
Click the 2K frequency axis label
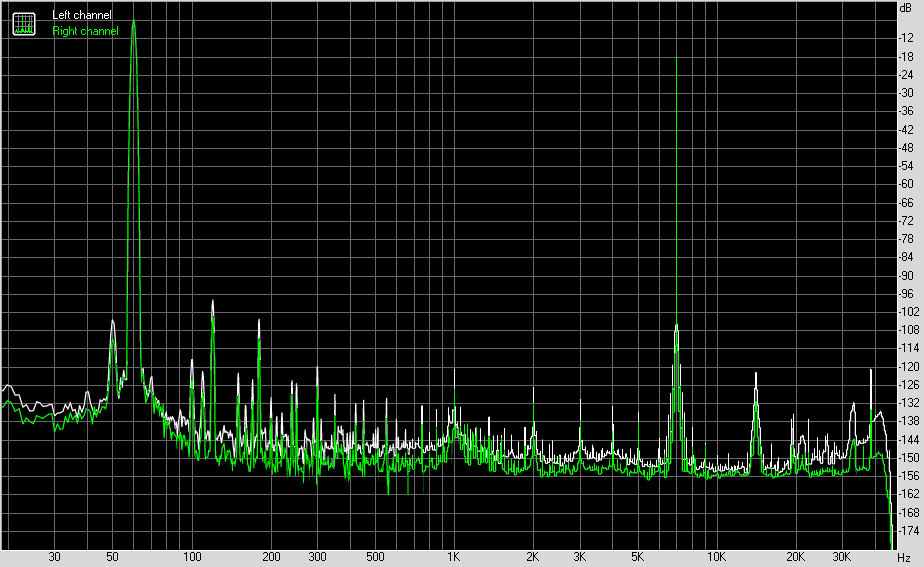533,557
